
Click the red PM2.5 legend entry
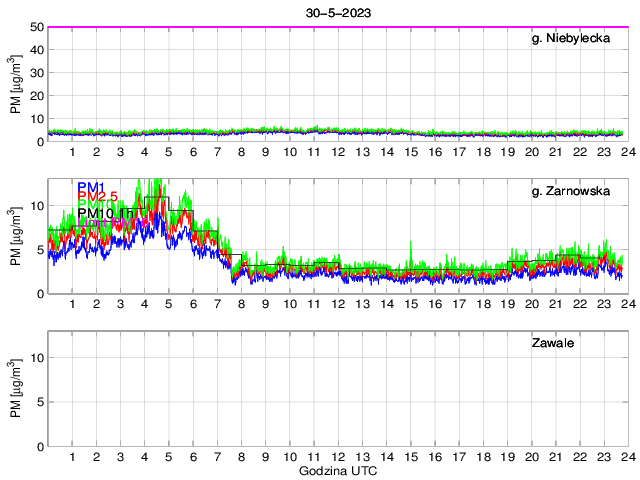[x=98, y=196]
